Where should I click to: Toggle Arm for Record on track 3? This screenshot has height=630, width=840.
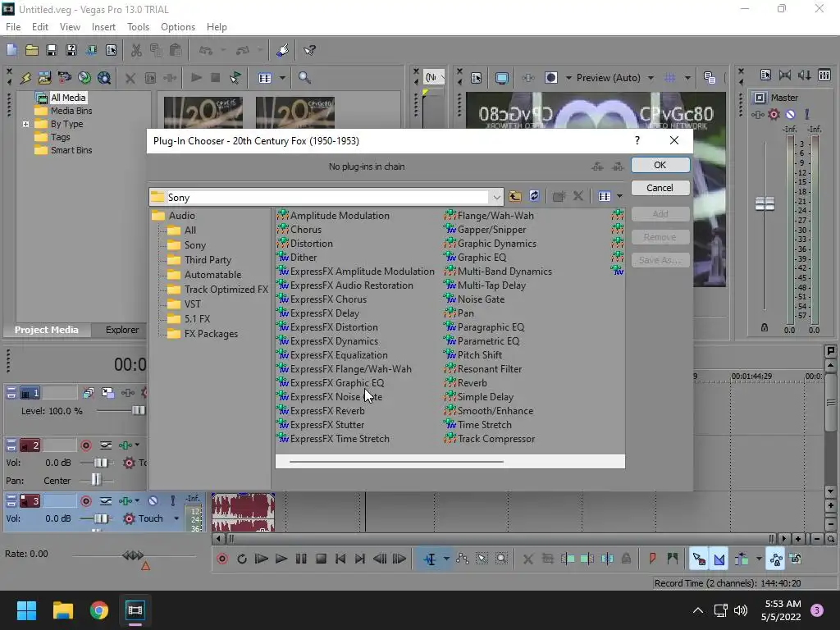coord(85,501)
